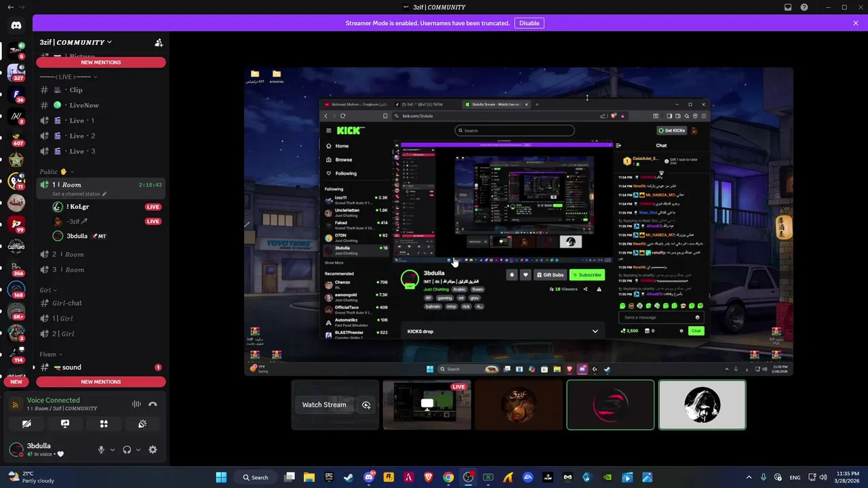
Task: Open microphone input options arrow
Action: coord(113,449)
